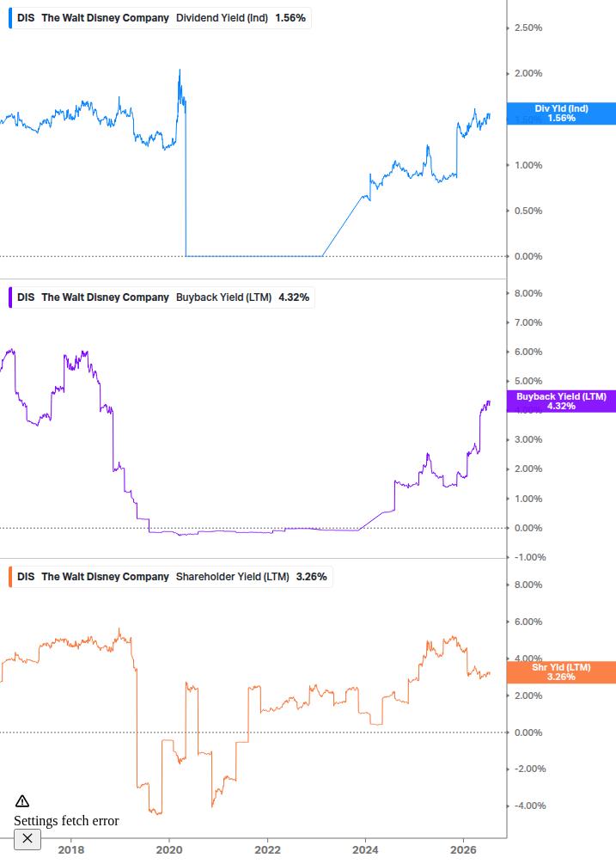Image resolution: width=616 pixels, height=864 pixels.
Task: Click the -1.00% tick on buyback axis
Action: pos(529,557)
